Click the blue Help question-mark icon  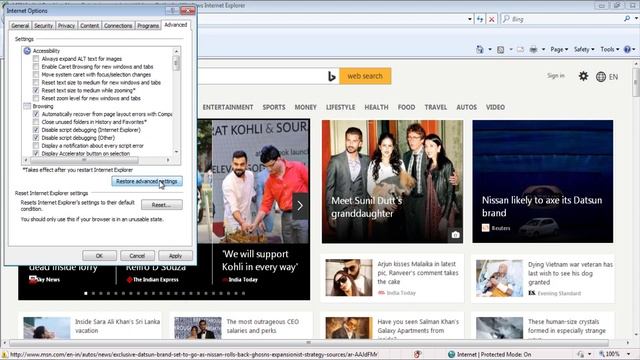click(x=627, y=49)
